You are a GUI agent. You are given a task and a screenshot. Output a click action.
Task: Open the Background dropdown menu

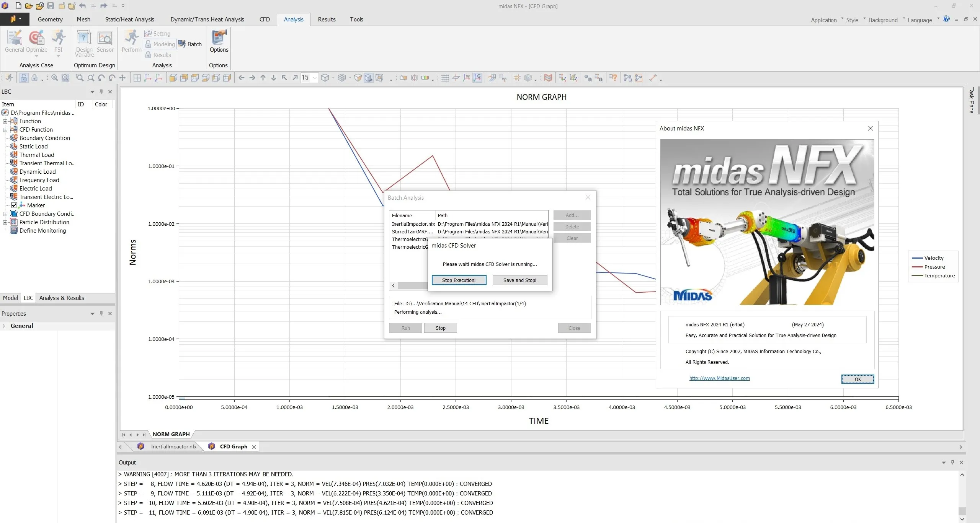click(886, 20)
